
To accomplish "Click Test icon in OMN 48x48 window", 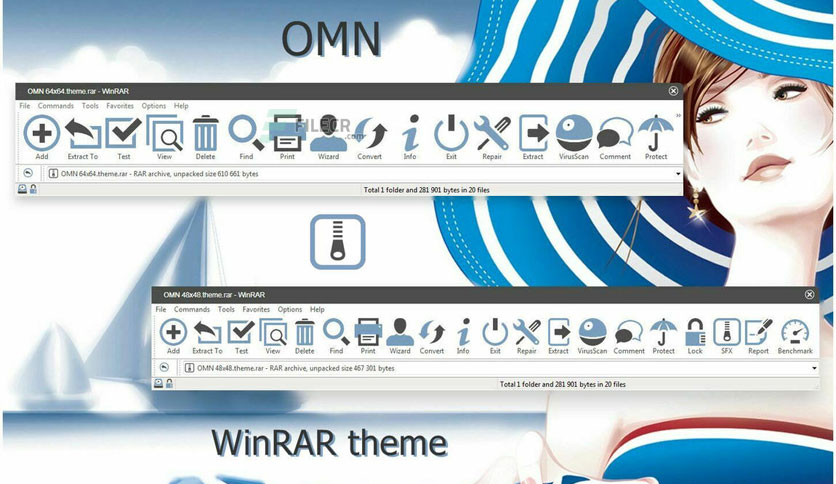I will pyautogui.click(x=241, y=332).
